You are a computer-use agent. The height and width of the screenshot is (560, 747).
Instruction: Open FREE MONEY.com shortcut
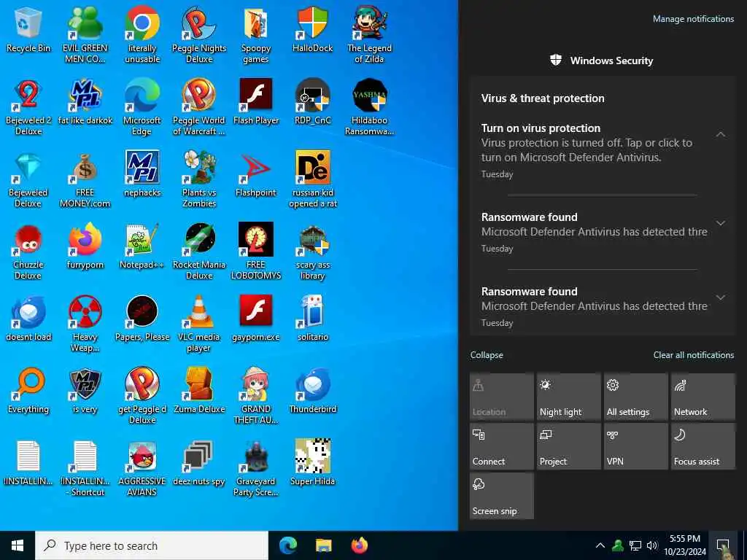(x=85, y=179)
